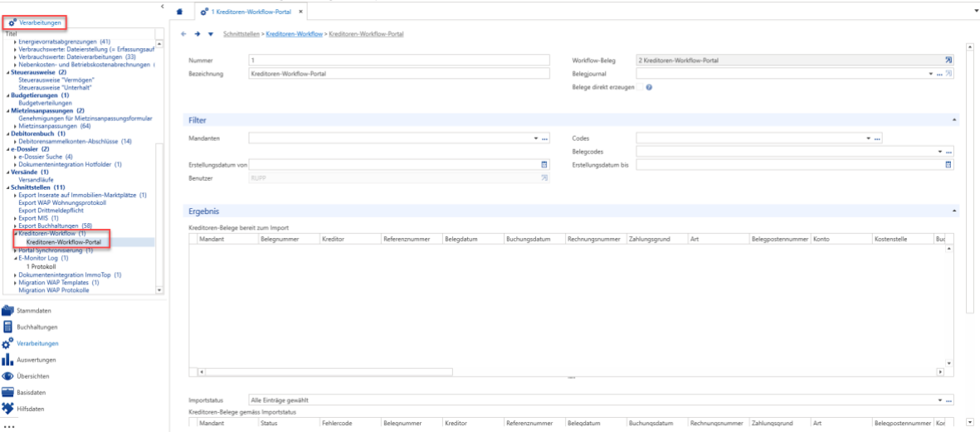980x432 pixels.
Task: Open the Belegcodes dropdown arrow
Action: coord(939,151)
